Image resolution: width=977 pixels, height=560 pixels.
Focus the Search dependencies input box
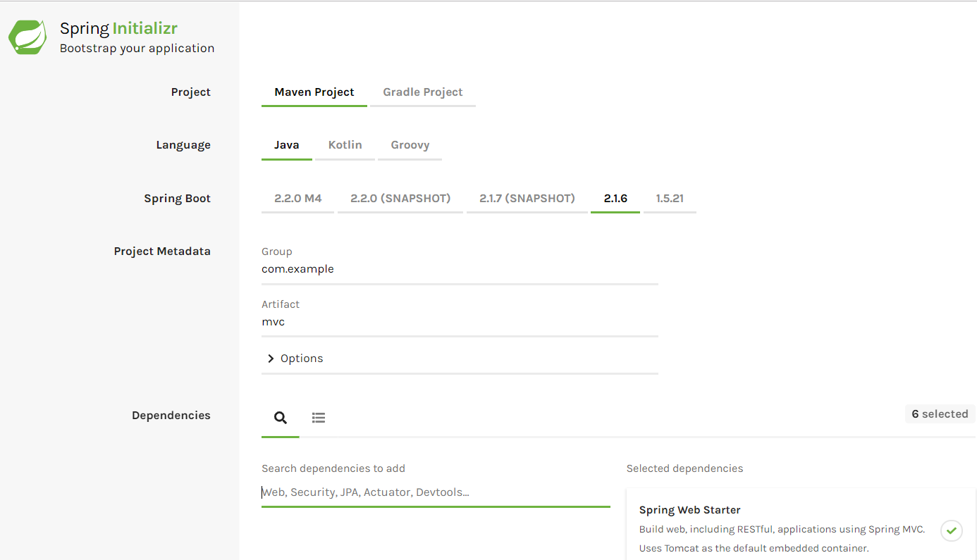coord(436,492)
